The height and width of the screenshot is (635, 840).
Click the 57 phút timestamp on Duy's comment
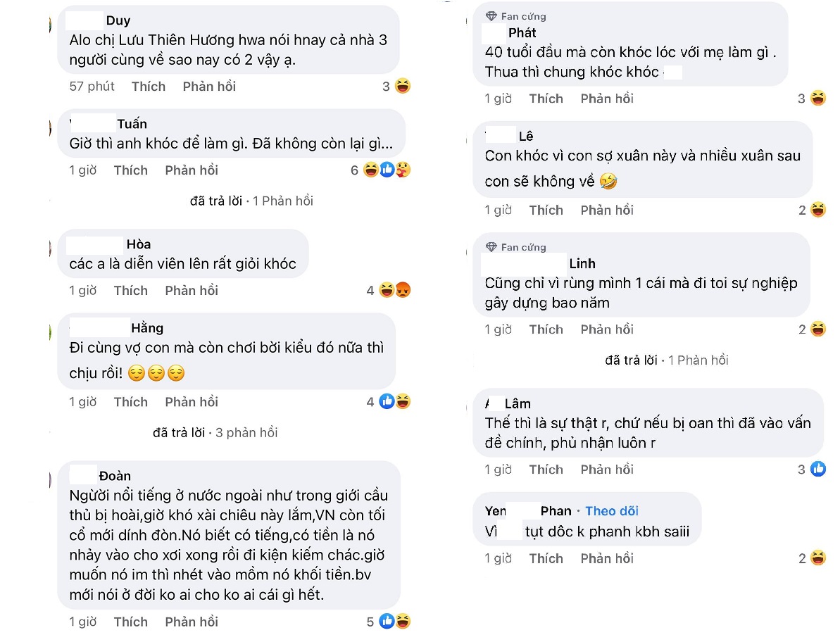92,87
